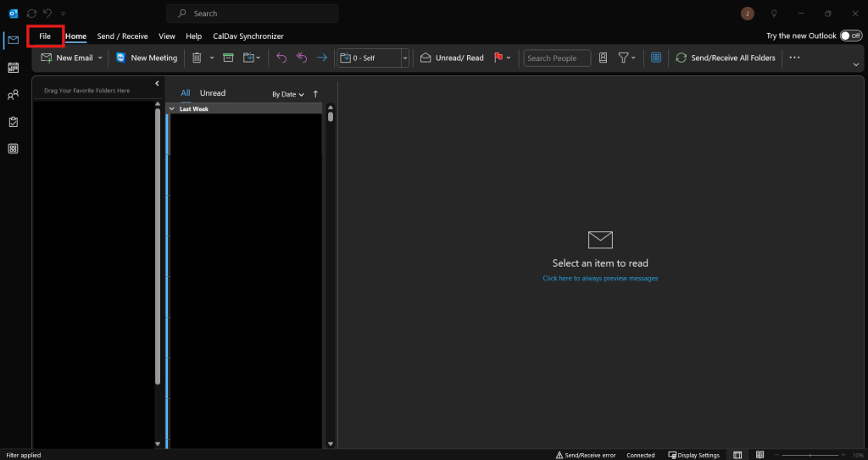Click the Reply arrow icon
The image size is (868, 460).
click(281, 58)
